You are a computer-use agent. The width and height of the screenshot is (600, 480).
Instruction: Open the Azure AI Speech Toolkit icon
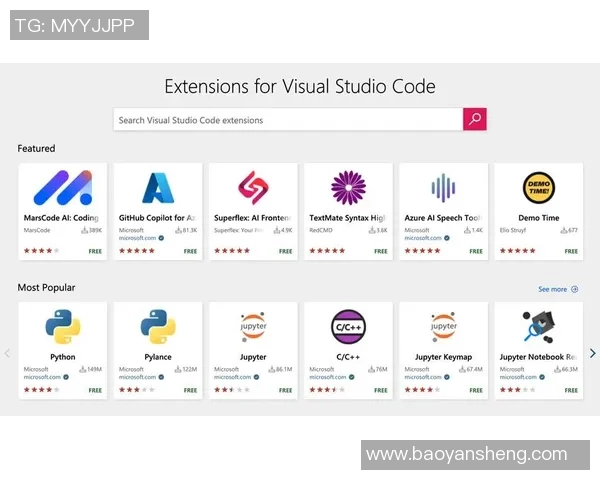(443, 187)
